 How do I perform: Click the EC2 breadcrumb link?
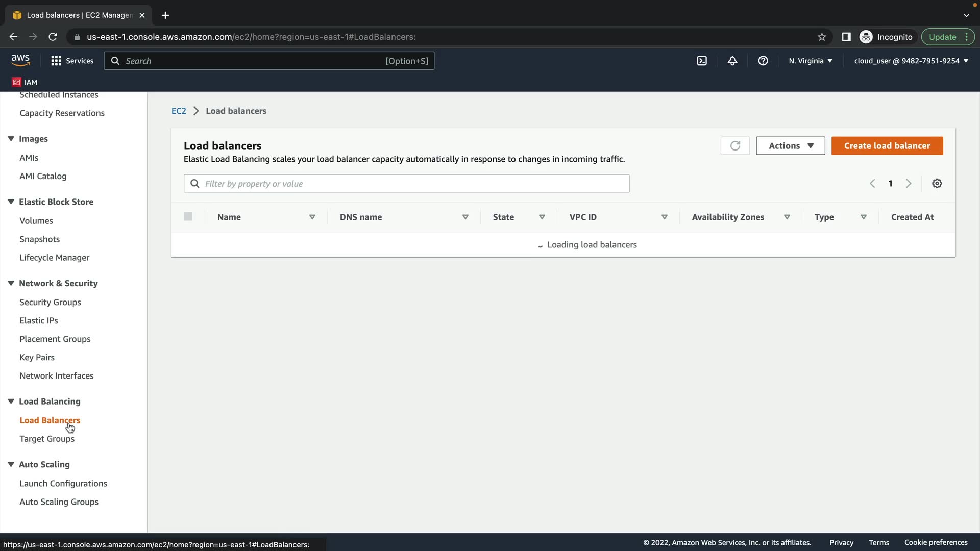coord(179,111)
